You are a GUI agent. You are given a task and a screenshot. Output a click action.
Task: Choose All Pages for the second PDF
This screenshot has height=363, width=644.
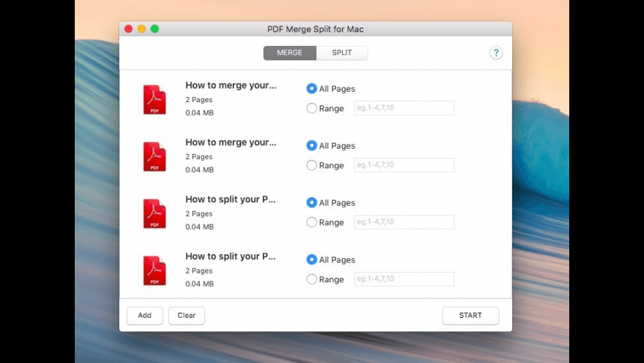point(312,146)
